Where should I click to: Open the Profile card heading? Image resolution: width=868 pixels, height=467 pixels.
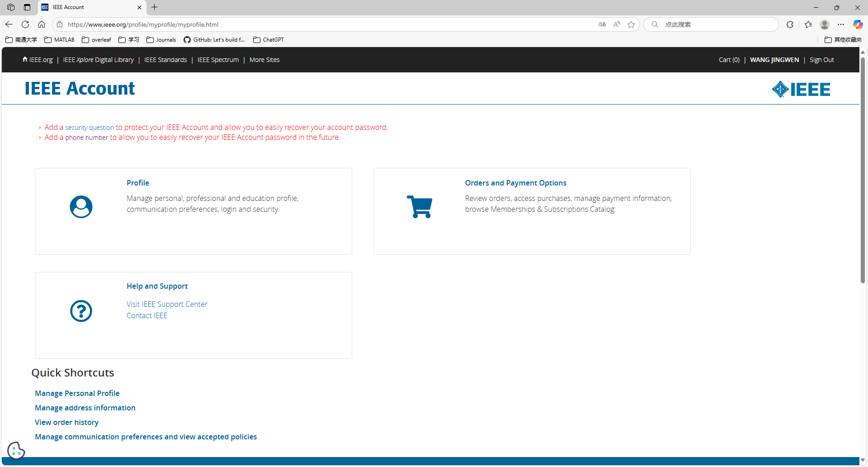(x=138, y=183)
